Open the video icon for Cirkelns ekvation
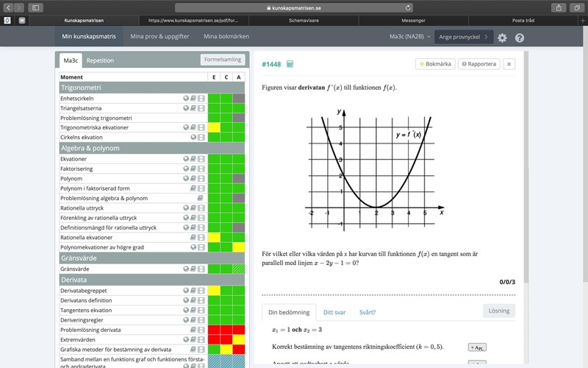This screenshot has height=368, width=588. pos(202,137)
